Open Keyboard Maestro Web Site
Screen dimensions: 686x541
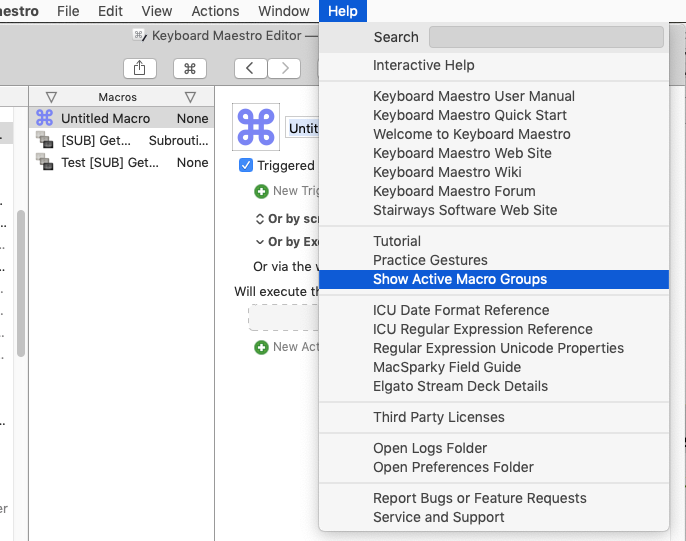coord(494,153)
